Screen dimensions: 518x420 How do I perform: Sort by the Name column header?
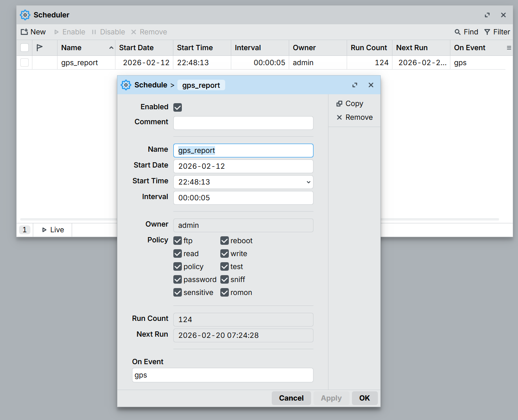tap(71, 48)
